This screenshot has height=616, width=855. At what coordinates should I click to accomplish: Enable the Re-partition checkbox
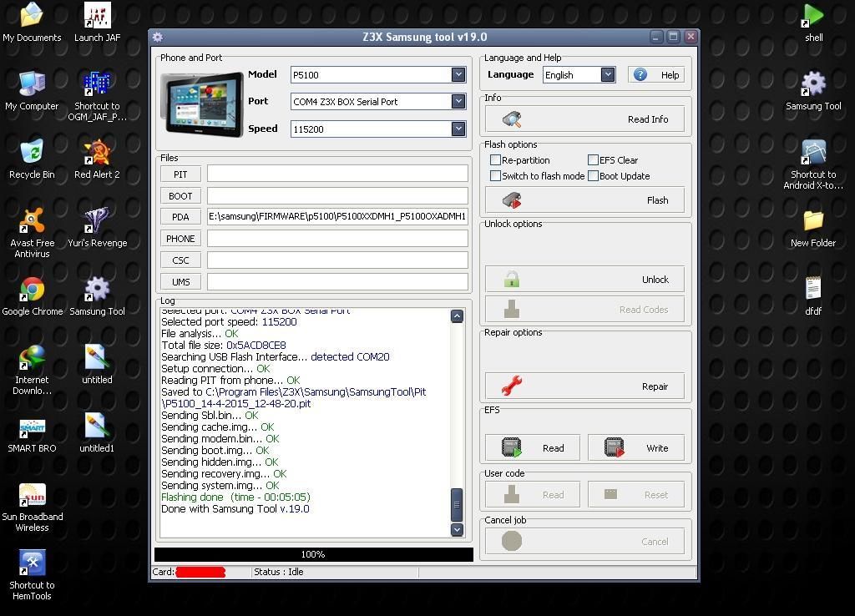[x=496, y=160]
